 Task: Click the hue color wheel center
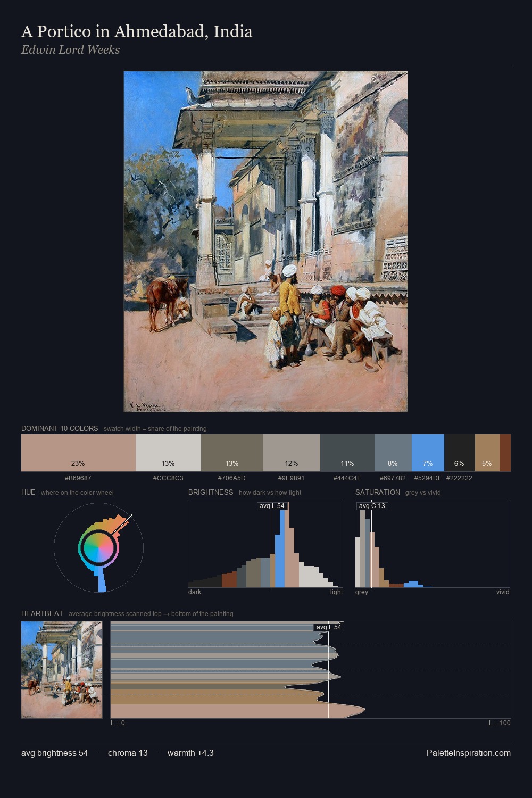click(98, 547)
